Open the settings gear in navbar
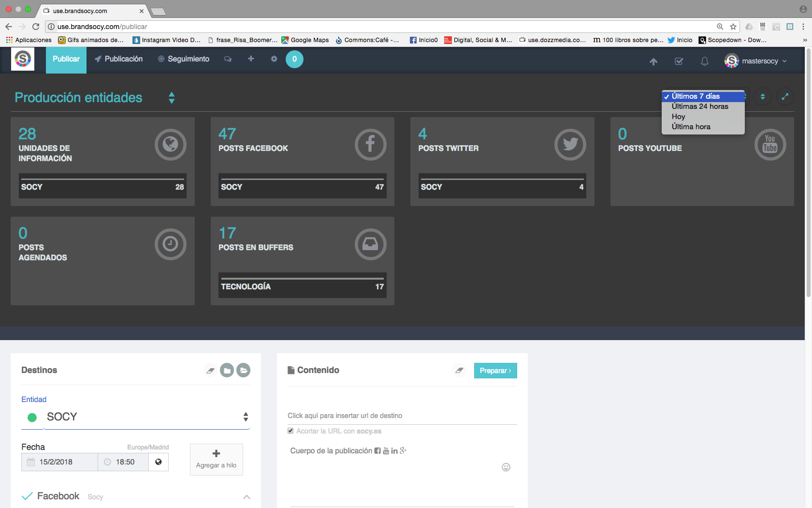The image size is (812, 508). [274, 59]
